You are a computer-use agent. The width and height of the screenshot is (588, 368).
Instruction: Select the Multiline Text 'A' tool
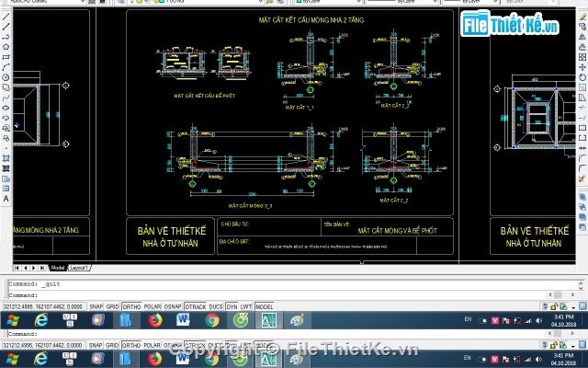(x=6, y=199)
